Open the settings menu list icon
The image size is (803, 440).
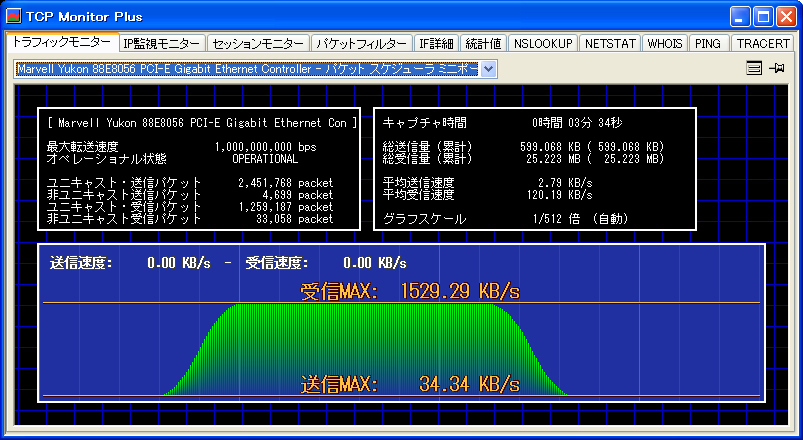755,68
